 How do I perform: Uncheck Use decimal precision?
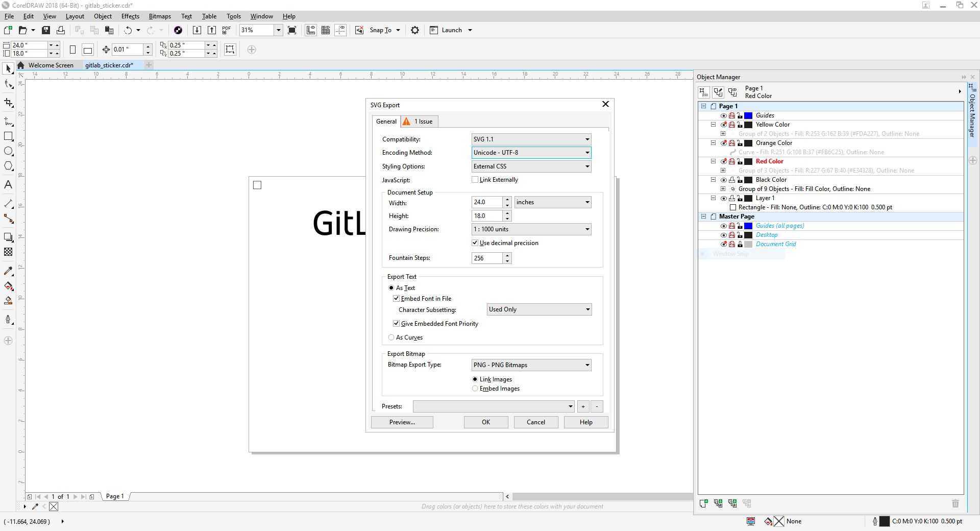pyautogui.click(x=475, y=243)
